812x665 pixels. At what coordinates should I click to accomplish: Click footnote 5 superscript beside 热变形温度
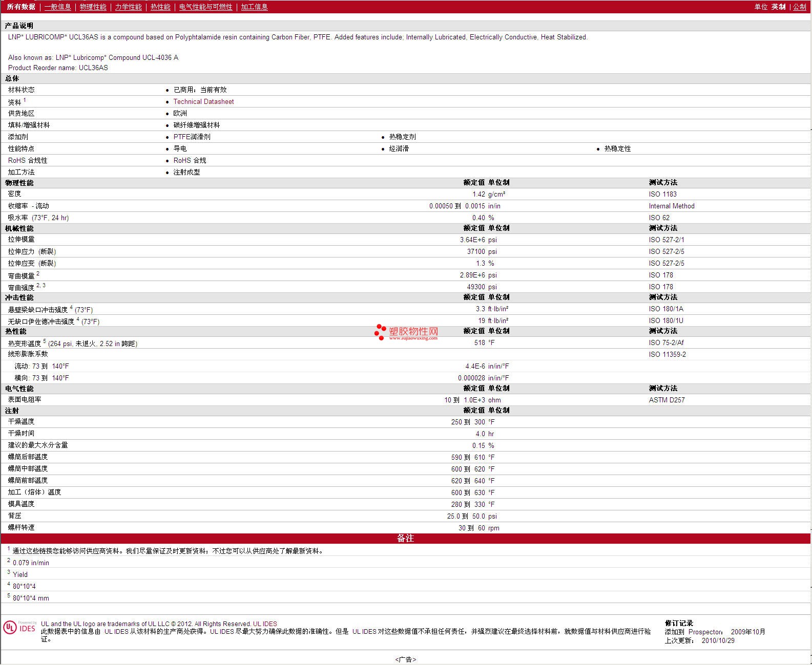(x=45, y=341)
